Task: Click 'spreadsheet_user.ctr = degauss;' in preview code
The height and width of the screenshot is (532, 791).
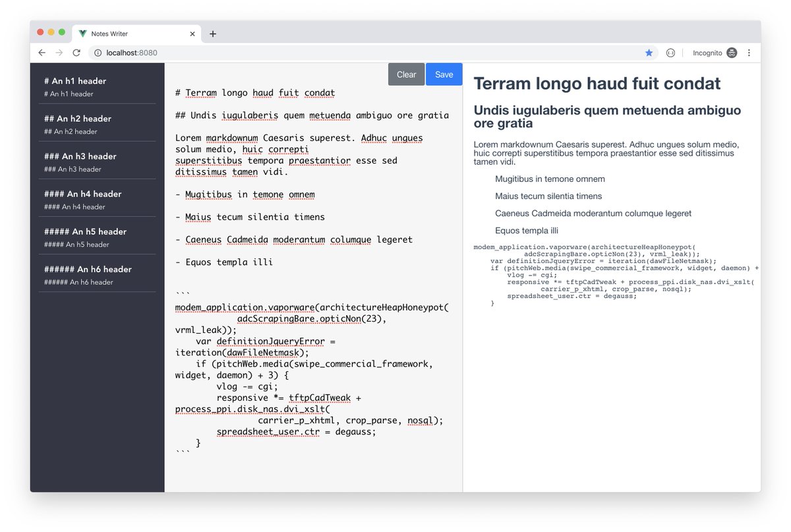Action: pyautogui.click(x=572, y=296)
